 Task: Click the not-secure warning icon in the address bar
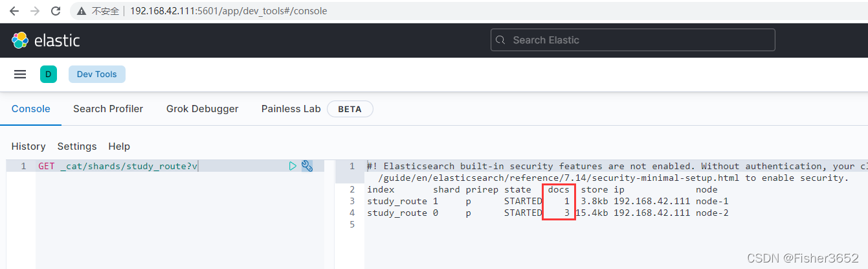(x=81, y=11)
